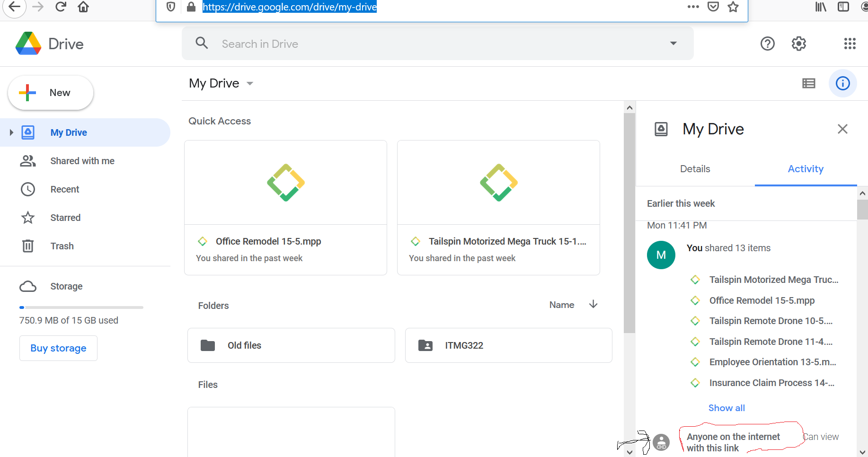Viewport: 868px width, 457px height.
Task: Click Tailspin Remote Drone 10-5 activity item
Action: pyautogui.click(x=771, y=321)
